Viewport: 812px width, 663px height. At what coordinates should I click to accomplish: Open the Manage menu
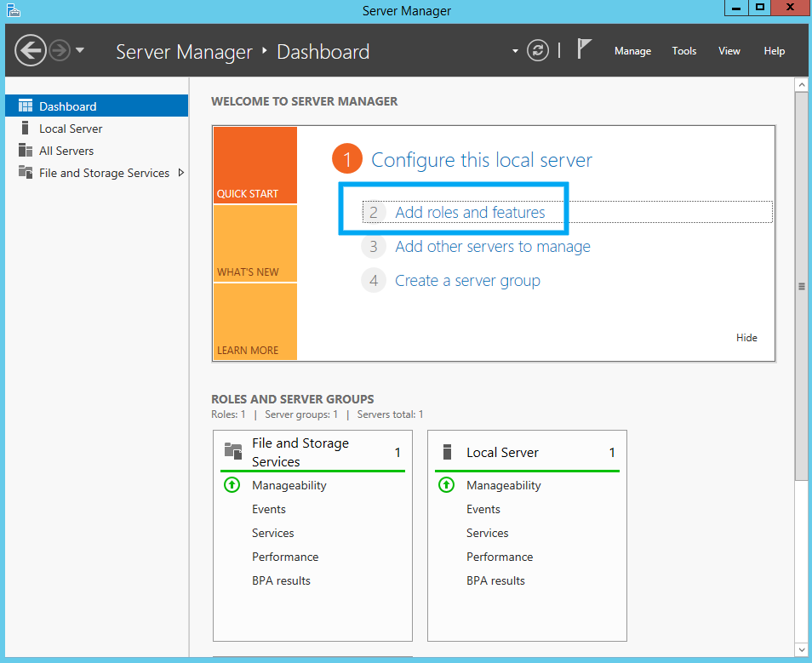coord(632,51)
